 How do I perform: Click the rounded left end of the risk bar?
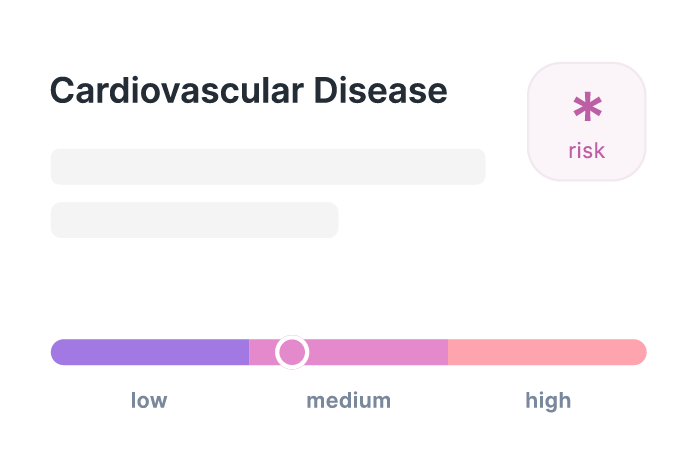pos(58,352)
